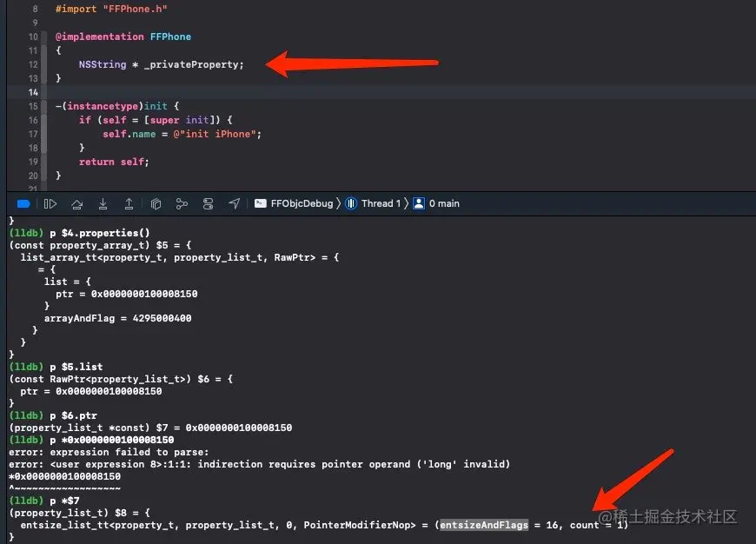The height and width of the screenshot is (544, 756).
Task: Open the Debug View Hierarchy icon
Action: (x=156, y=204)
